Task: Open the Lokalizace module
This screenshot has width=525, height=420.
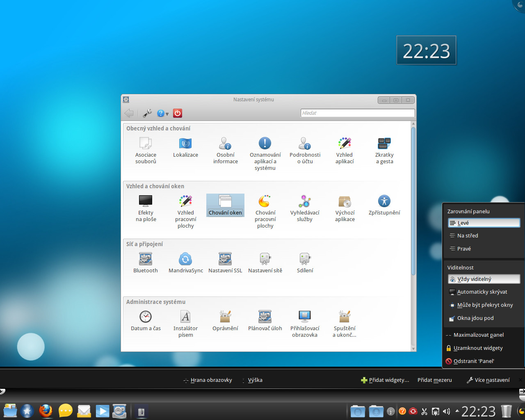Action: 185,147
